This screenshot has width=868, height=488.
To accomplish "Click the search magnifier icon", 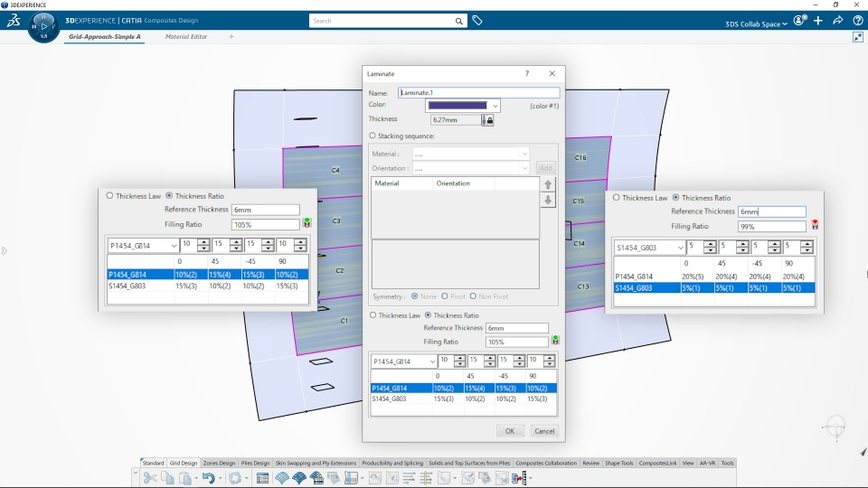I will 459,21.
